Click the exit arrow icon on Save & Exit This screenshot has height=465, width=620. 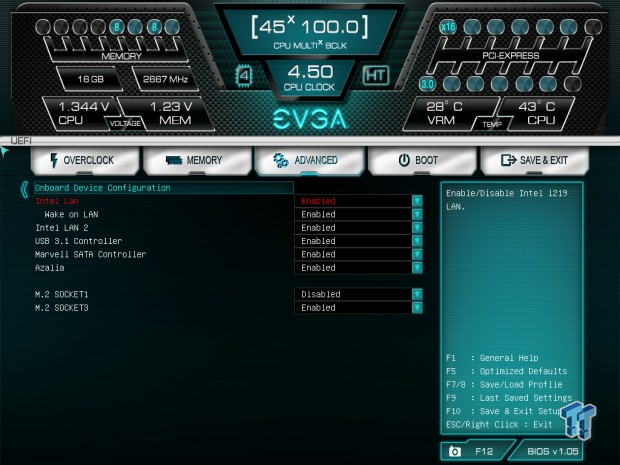click(x=508, y=160)
